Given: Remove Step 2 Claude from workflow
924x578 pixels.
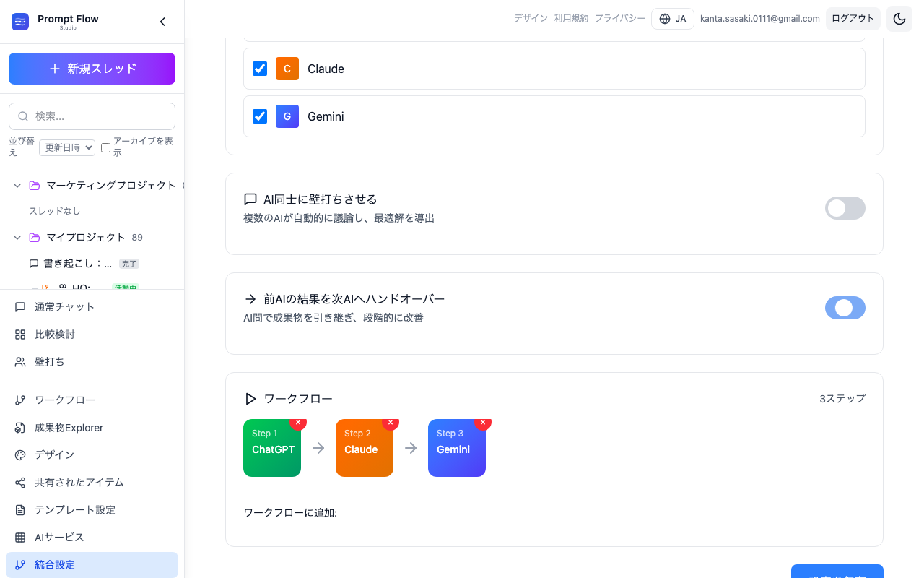Looking at the screenshot, I should click(x=391, y=422).
